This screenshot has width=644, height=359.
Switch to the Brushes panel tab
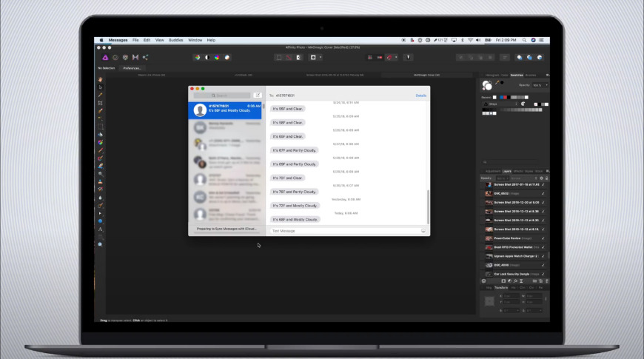pos(531,76)
